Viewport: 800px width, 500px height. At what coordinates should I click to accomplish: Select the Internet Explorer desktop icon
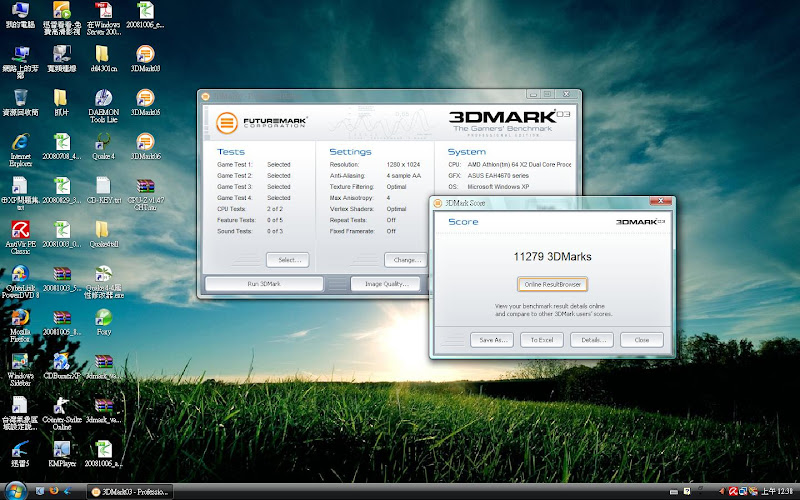pos(20,149)
